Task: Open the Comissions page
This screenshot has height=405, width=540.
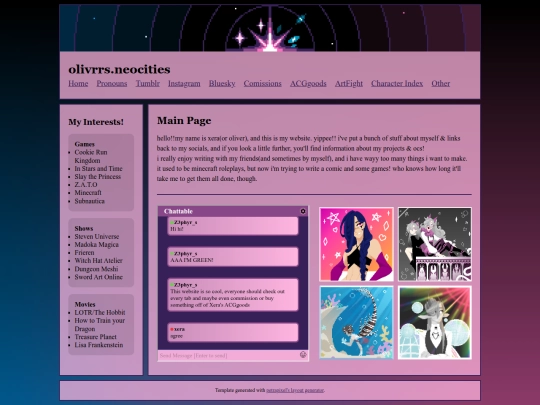Action: pyautogui.click(x=263, y=83)
